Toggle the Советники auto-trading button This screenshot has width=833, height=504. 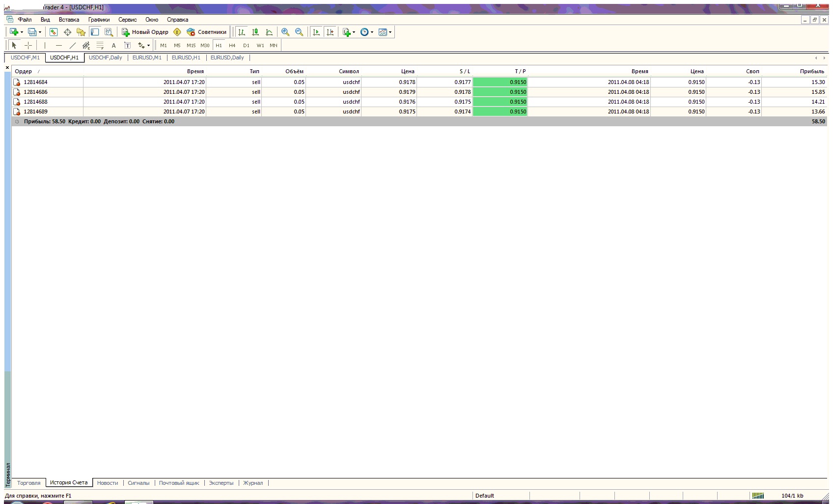click(207, 32)
